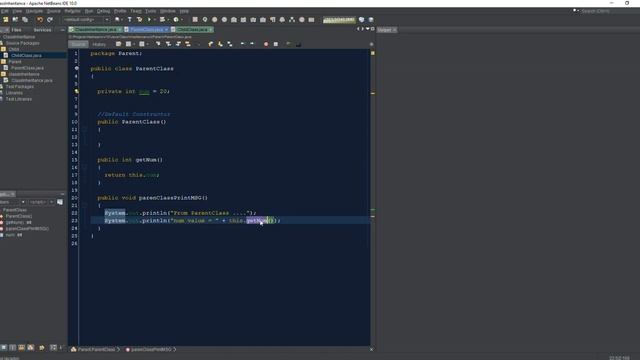Undo the last edit
Screen dimensions: 640x360
(40, 20)
